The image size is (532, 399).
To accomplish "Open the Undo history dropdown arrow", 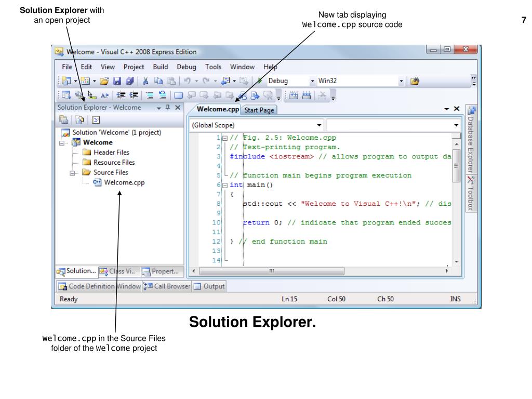I will (196, 81).
